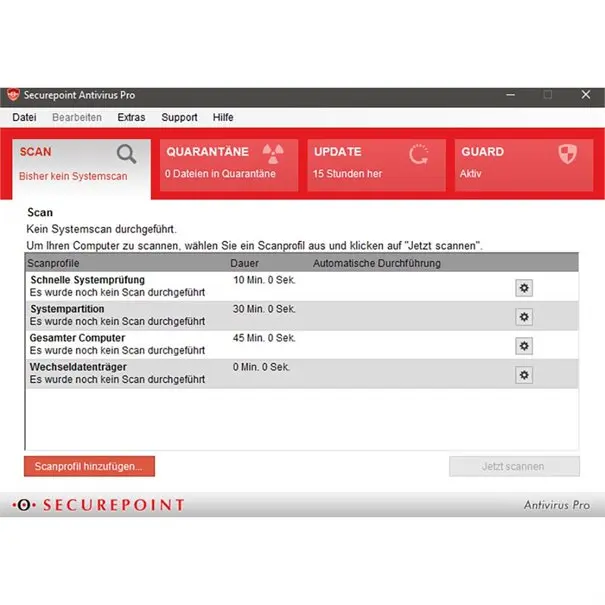Open the Bearbeiten menu

77,117
